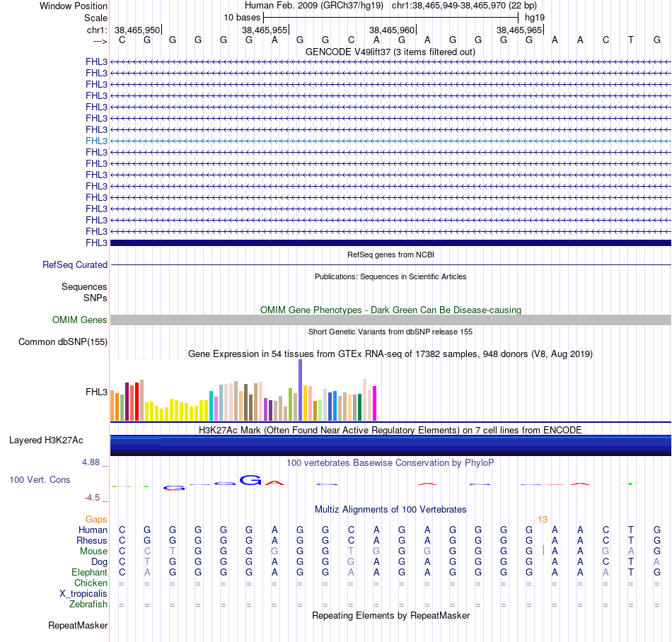Click the orange insertion mark in Mouse row
The width and height of the screenshot is (672, 642).
click(543, 550)
